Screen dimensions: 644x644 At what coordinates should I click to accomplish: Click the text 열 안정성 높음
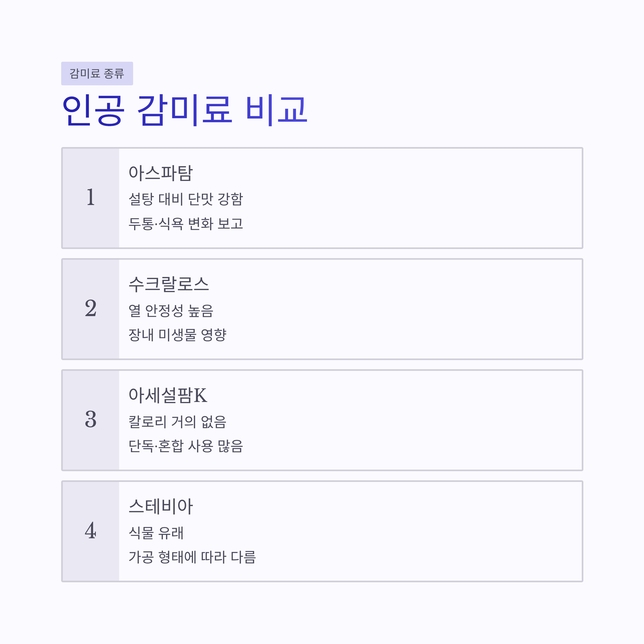pyautogui.click(x=171, y=310)
